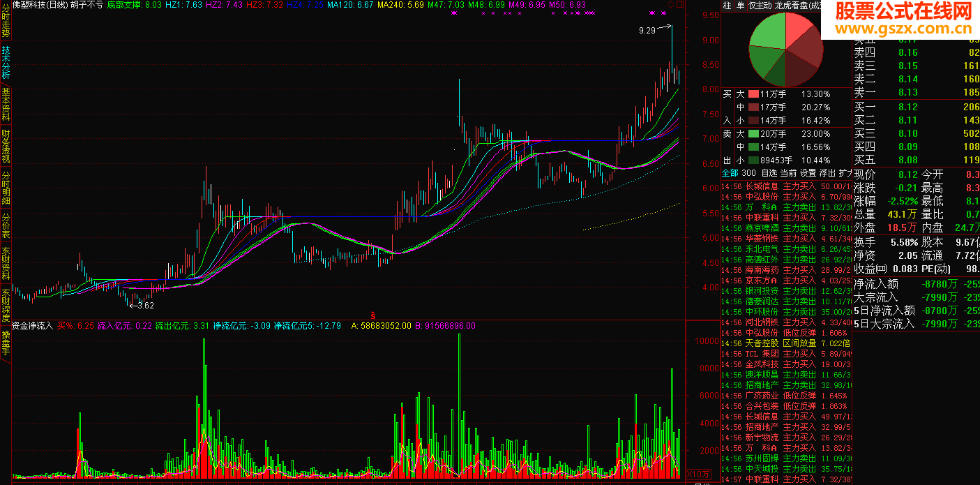Open the 燕京啤酒 alert row
The image size is (980, 485).
(x=786, y=228)
